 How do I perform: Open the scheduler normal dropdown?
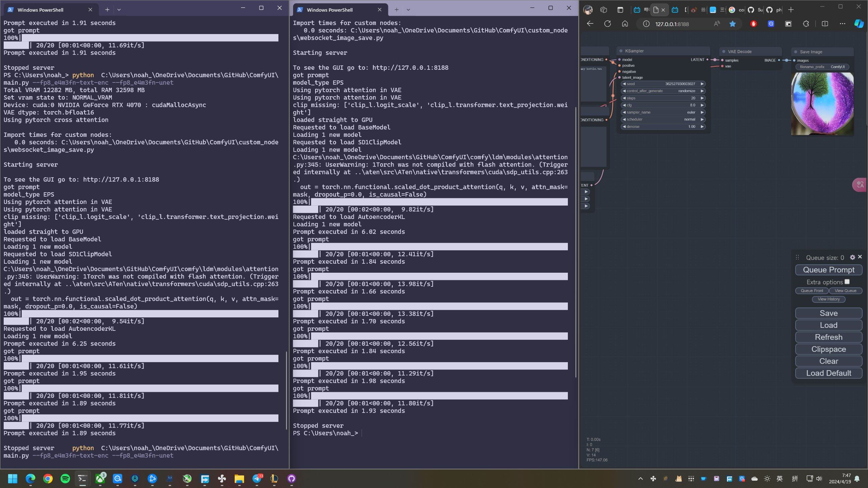point(663,119)
